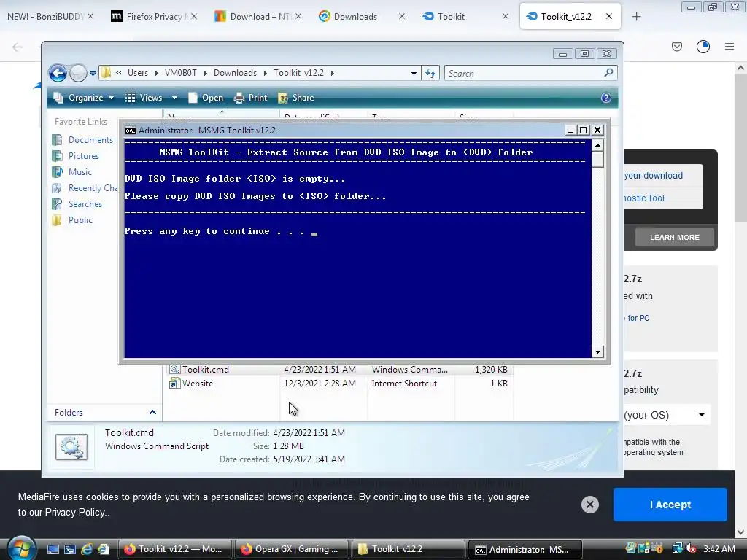Click the Views toolbar button
The height and width of the screenshot is (560, 747).
(x=144, y=98)
